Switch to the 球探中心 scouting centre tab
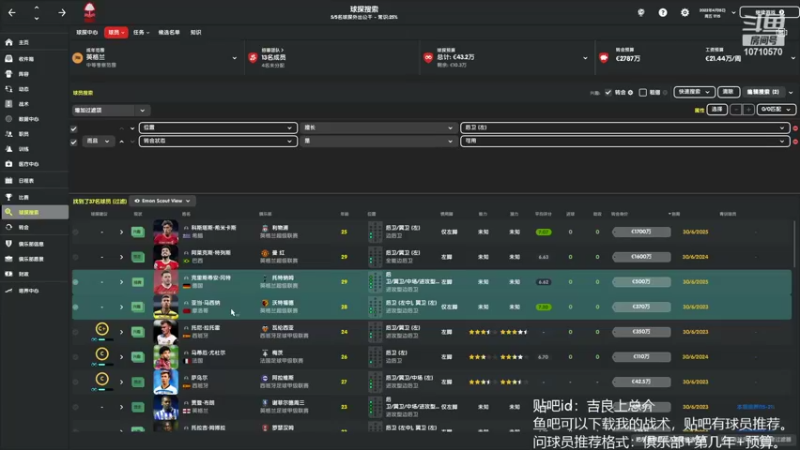The height and width of the screenshot is (450, 800). [87, 32]
